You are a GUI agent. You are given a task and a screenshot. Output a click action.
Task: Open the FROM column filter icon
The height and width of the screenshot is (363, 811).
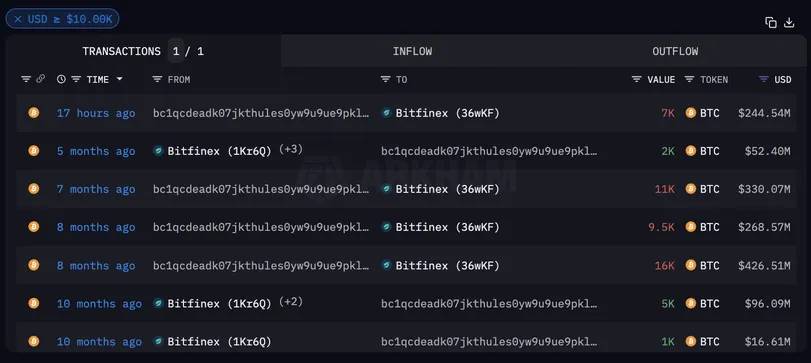[157, 80]
